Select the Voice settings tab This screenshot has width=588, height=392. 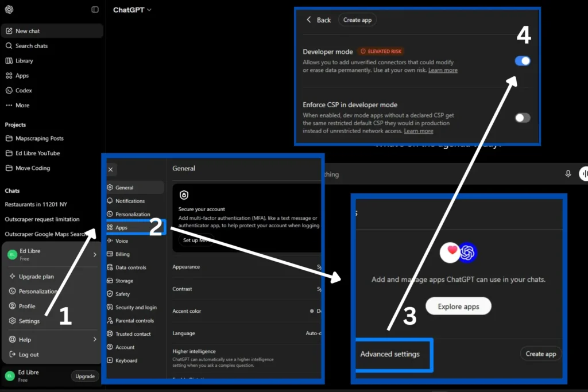[134, 240]
